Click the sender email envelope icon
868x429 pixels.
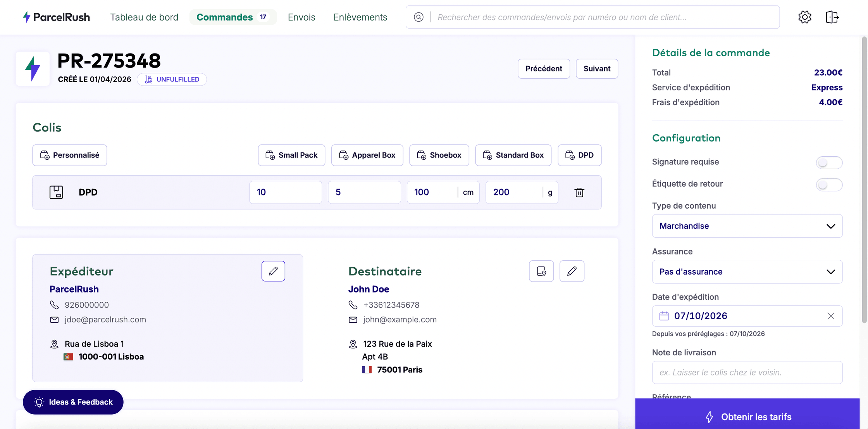click(54, 320)
